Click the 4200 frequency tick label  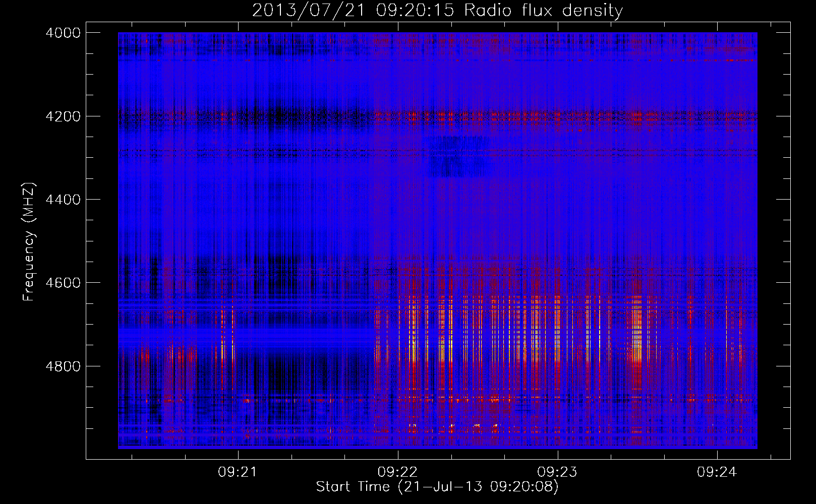(x=63, y=116)
